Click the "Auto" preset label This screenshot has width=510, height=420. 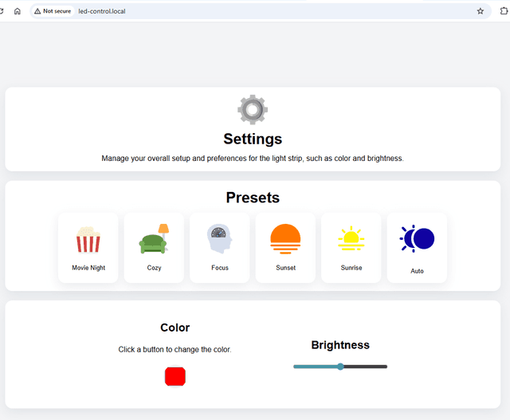(417, 271)
